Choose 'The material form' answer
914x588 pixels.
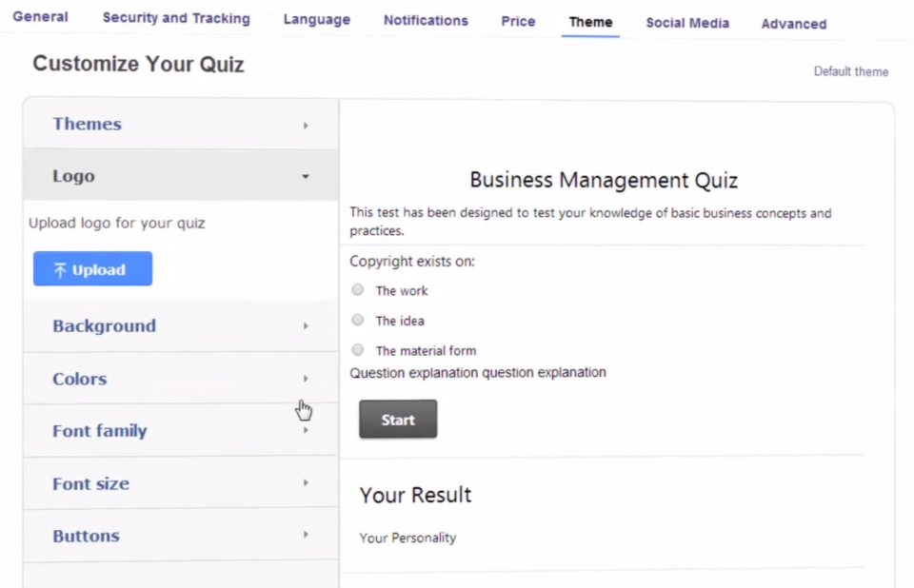[357, 349]
